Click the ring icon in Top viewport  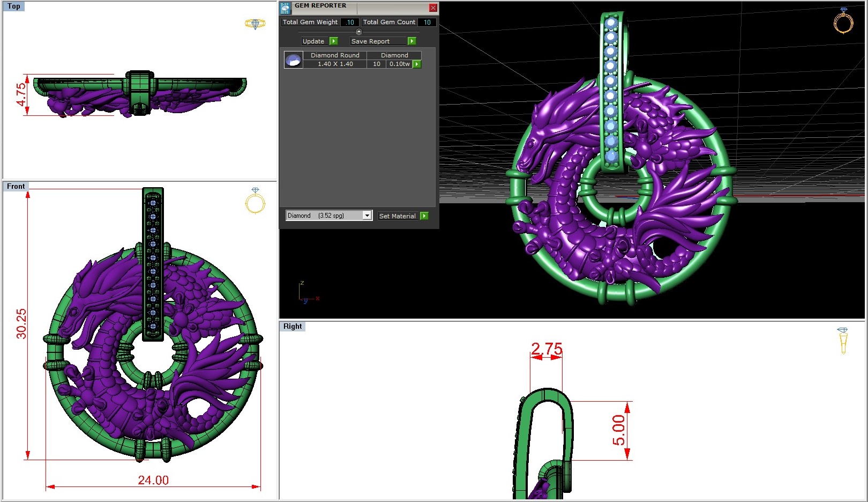point(255,24)
